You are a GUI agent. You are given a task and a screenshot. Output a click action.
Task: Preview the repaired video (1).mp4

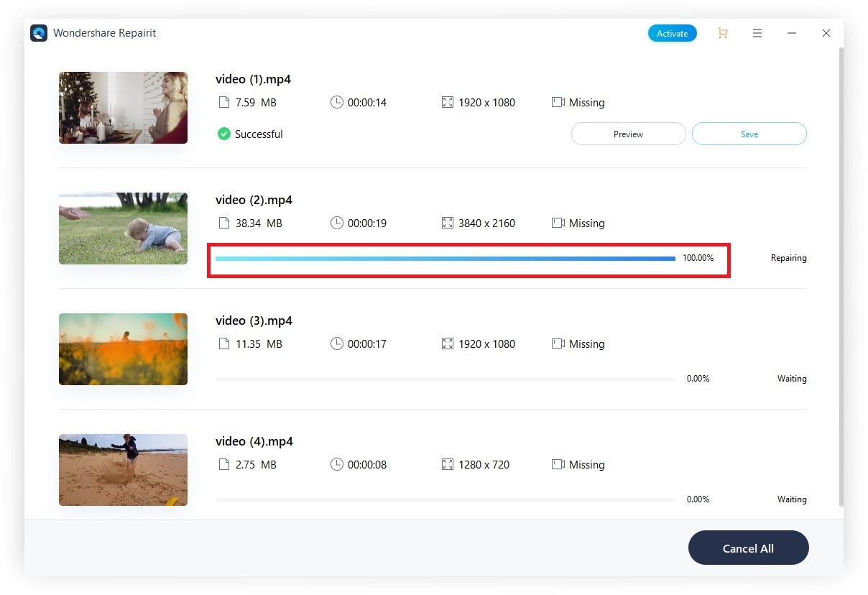tap(628, 134)
